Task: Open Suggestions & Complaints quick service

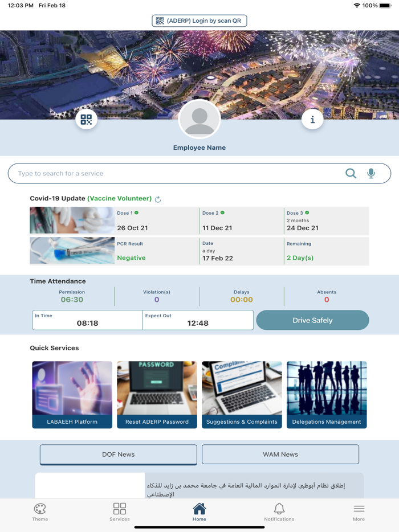Action: click(242, 395)
